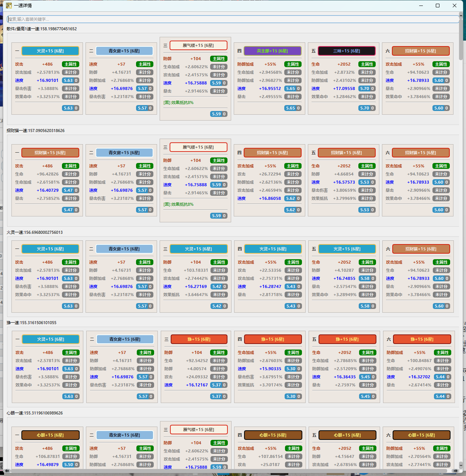Click the speed value +16.49879
The image size is (466, 476).
coord(48,465)
